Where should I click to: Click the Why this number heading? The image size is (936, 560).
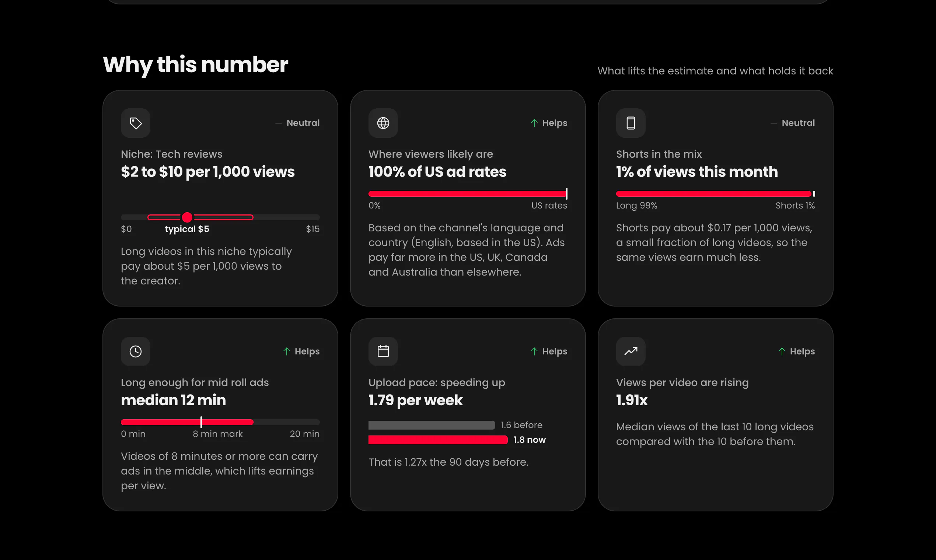tap(195, 65)
